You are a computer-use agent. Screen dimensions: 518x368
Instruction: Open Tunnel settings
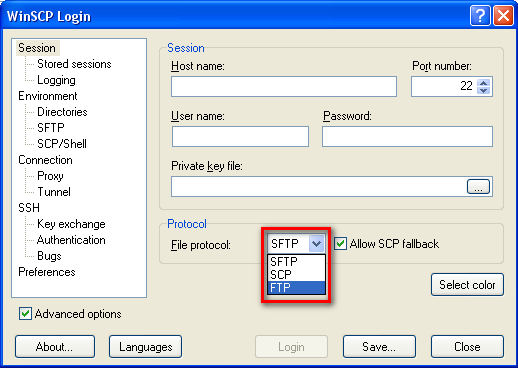pyautogui.click(x=54, y=192)
